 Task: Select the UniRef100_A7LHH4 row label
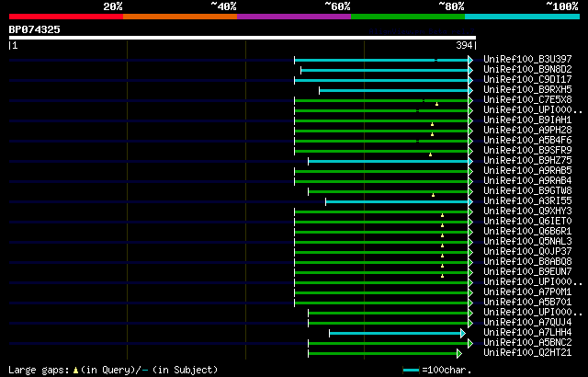pos(527,333)
